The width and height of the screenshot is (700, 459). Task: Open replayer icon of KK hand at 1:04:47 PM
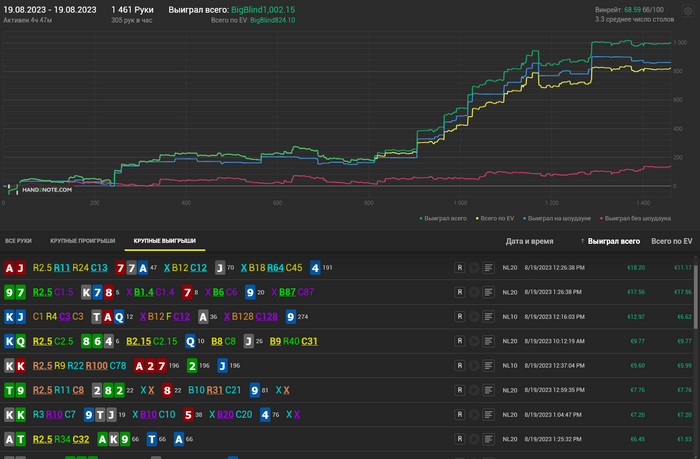point(474,415)
